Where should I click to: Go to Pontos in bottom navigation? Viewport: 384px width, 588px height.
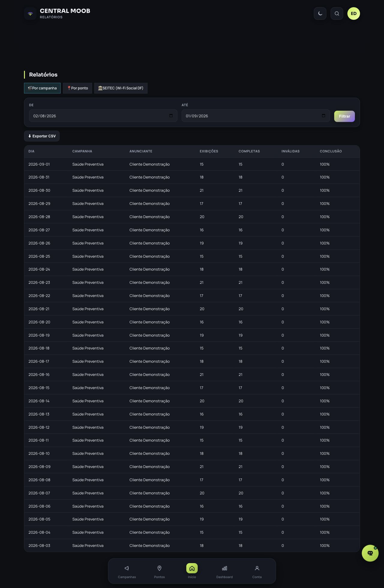click(x=159, y=571)
